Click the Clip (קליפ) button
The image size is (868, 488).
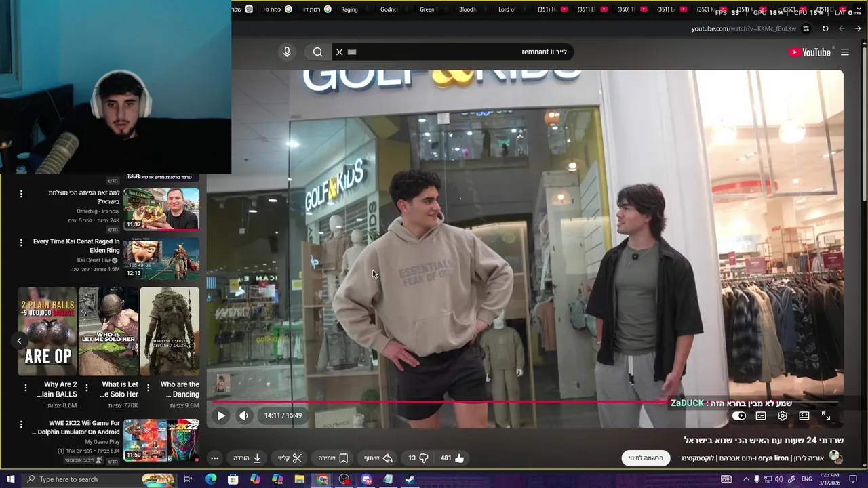290,458
